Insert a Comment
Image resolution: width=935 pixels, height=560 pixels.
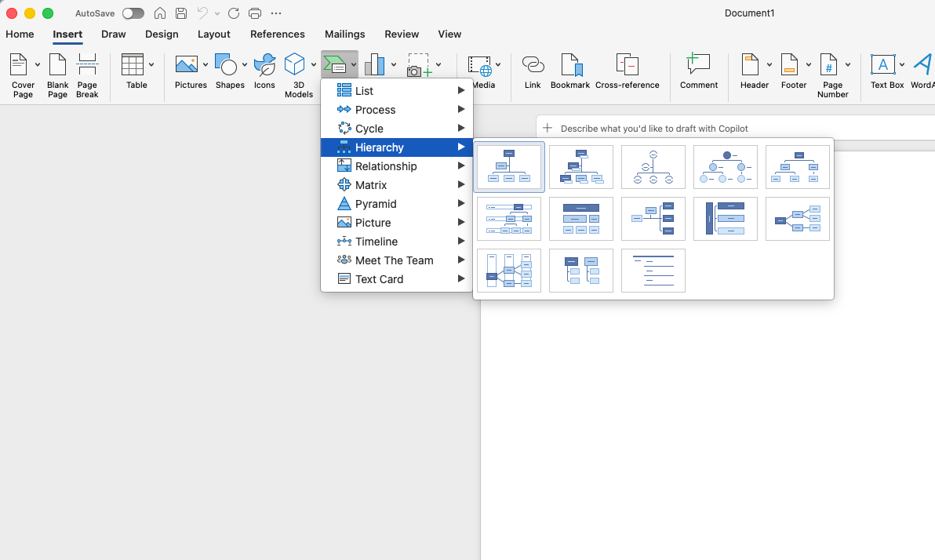click(x=699, y=71)
